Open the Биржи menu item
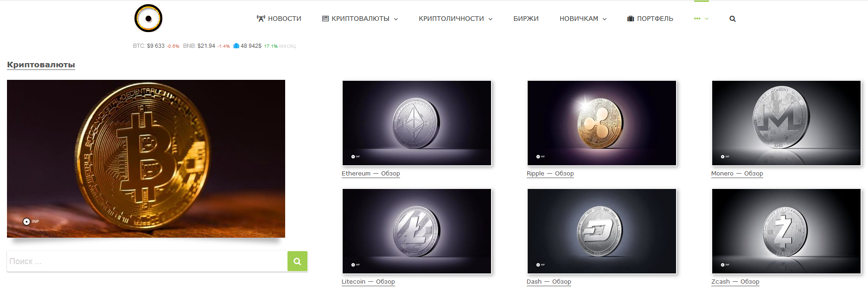Image resolution: width=868 pixels, height=305 pixels. click(x=526, y=19)
